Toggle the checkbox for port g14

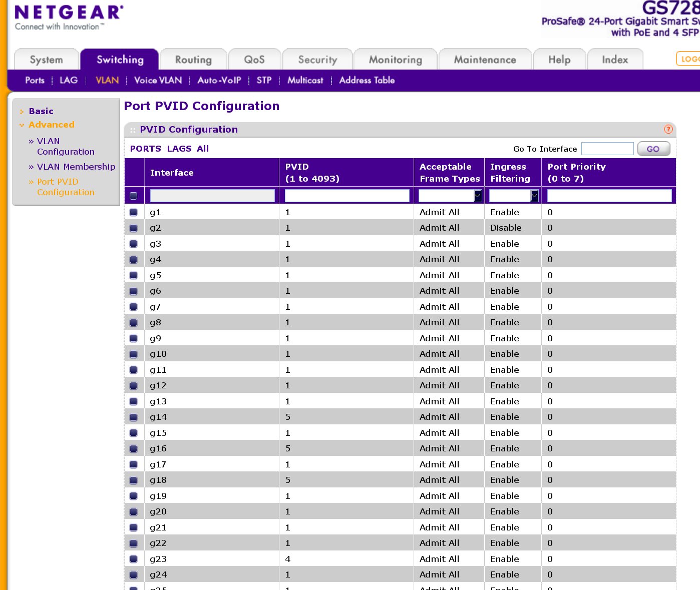[x=134, y=417]
